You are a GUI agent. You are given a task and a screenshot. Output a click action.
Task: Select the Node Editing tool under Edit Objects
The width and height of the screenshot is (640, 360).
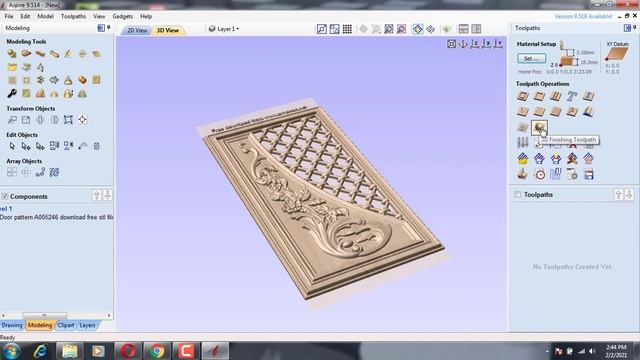tap(26, 146)
